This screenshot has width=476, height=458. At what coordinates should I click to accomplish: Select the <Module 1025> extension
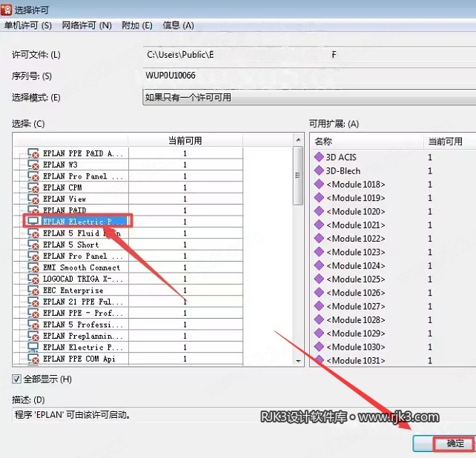pyautogui.click(x=356, y=279)
